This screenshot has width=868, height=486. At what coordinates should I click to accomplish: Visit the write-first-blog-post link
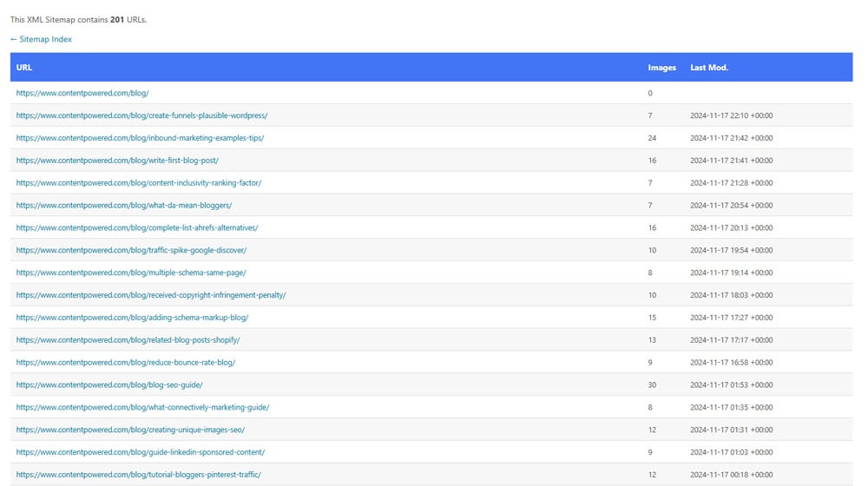(117, 161)
